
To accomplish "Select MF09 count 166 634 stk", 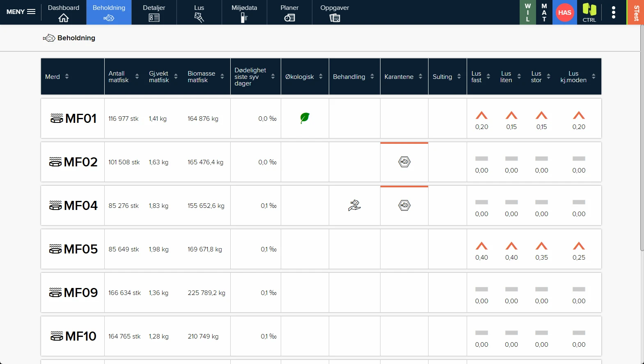I will tap(124, 293).
